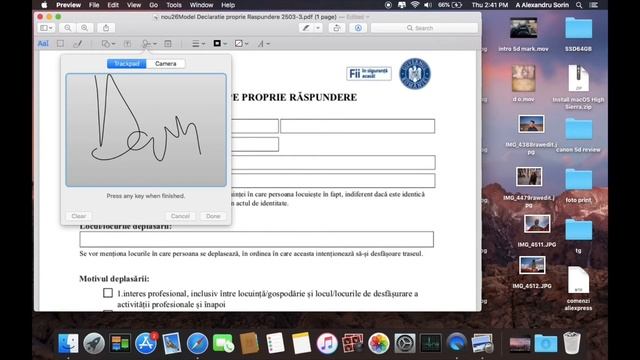Open Activity Monitor from the Dock
The height and width of the screenshot is (360, 640).
[431, 343]
